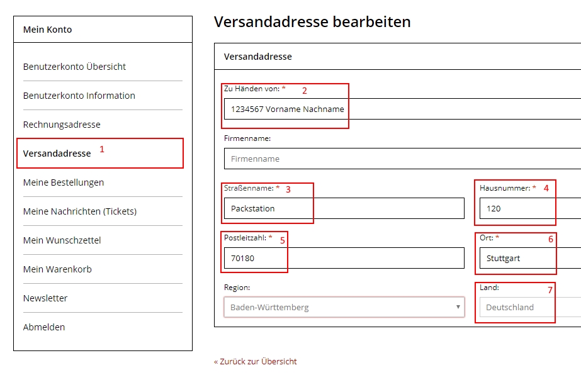Click the Land field showing Deutschland
The height and width of the screenshot is (392, 581).
tap(530, 307)
